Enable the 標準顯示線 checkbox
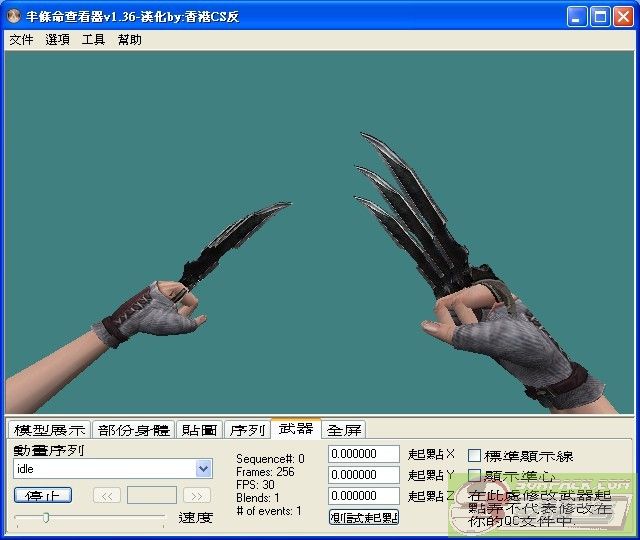Viewport: 640px width, 540px height. (474, 456)
